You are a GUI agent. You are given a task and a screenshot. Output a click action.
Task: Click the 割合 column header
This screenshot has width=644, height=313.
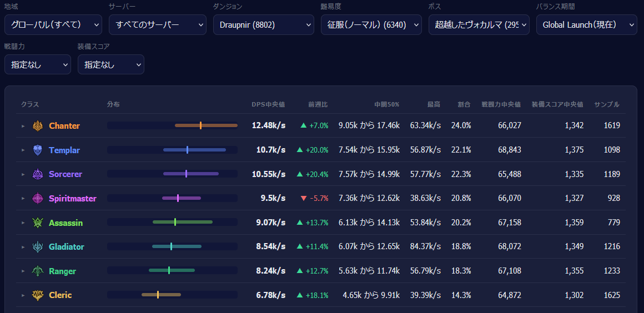(465, 104)
